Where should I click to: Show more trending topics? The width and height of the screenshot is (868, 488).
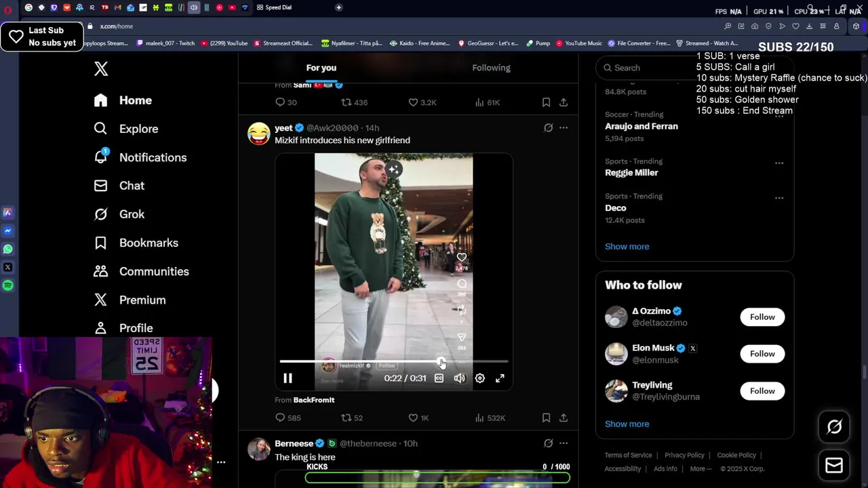click(x=627, y=247)
